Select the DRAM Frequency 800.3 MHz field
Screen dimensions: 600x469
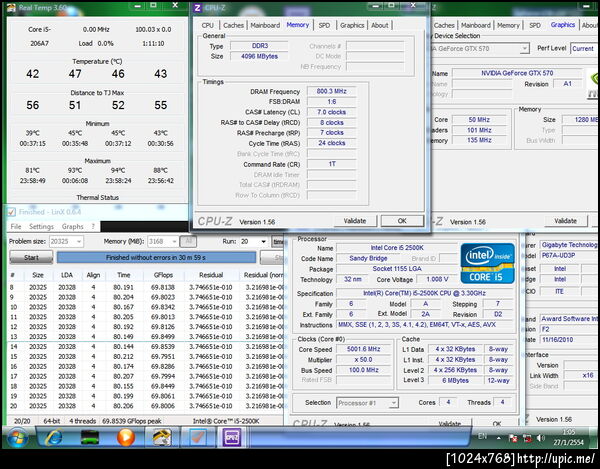tap(331, 91)
